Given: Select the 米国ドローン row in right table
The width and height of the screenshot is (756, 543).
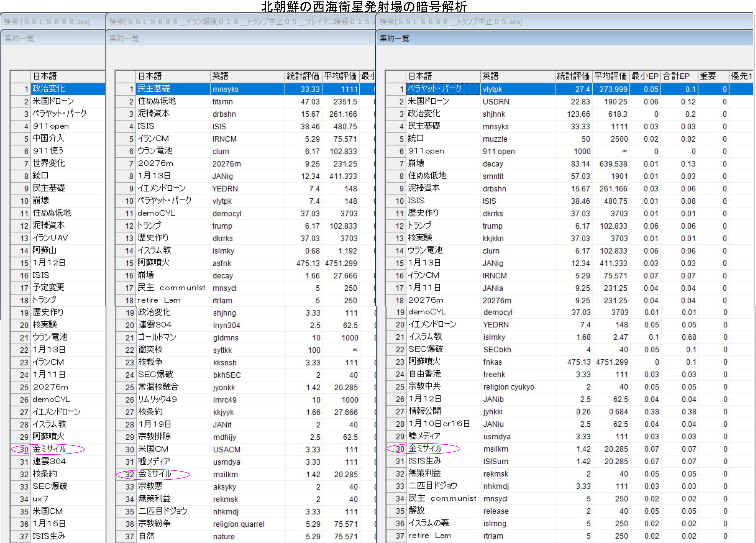Looking at the screenshot, I should pos(429,101).
